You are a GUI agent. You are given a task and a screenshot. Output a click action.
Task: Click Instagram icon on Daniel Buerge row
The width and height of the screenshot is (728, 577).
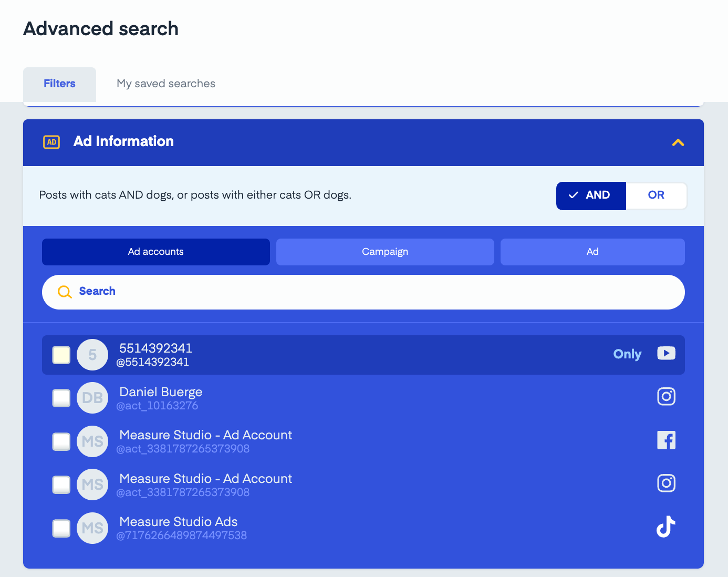point(666,396)
